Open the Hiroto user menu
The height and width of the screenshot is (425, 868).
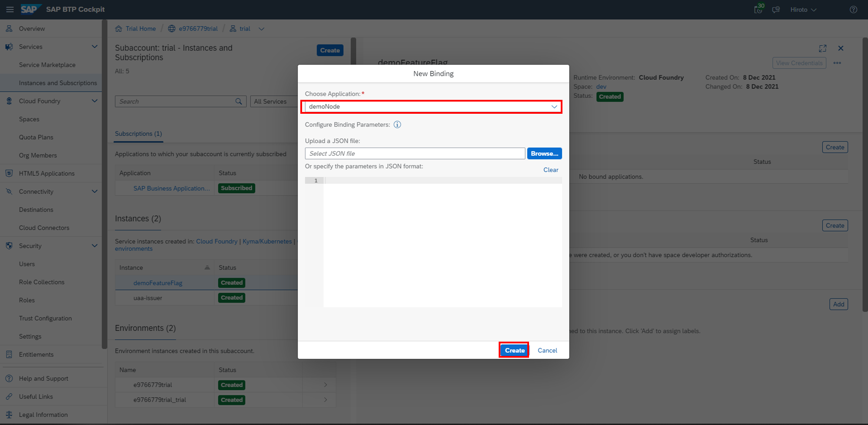803,10
